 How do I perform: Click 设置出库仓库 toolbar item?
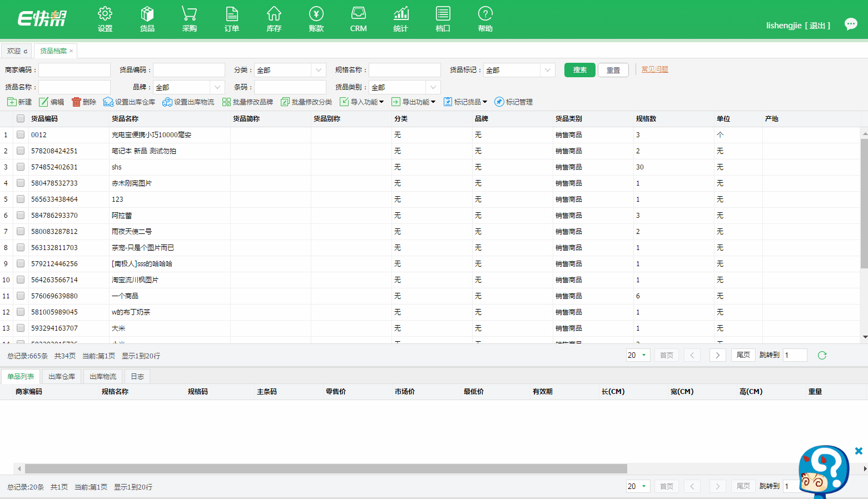point(129,102)
